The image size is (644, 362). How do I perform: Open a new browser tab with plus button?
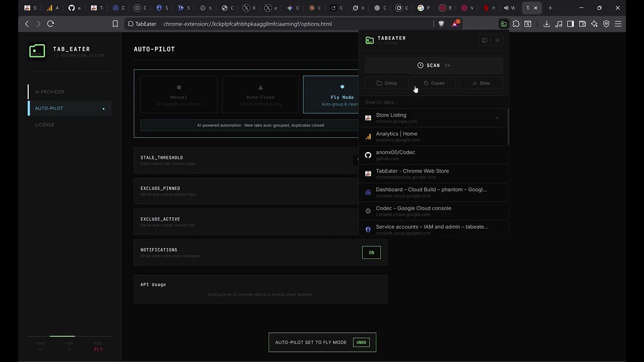(550, 8)
